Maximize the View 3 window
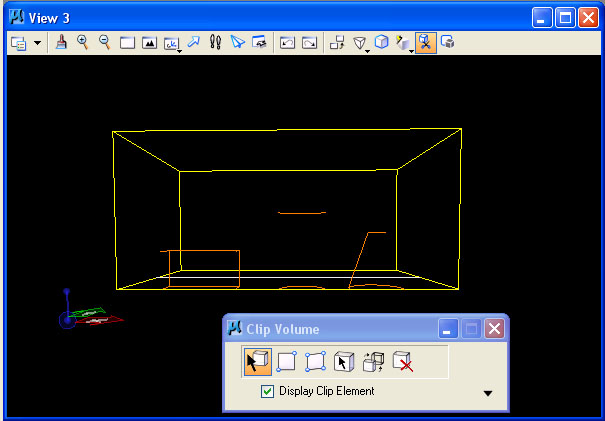The width and height of the screenshot is (605, 421). [x=566, y=18]
